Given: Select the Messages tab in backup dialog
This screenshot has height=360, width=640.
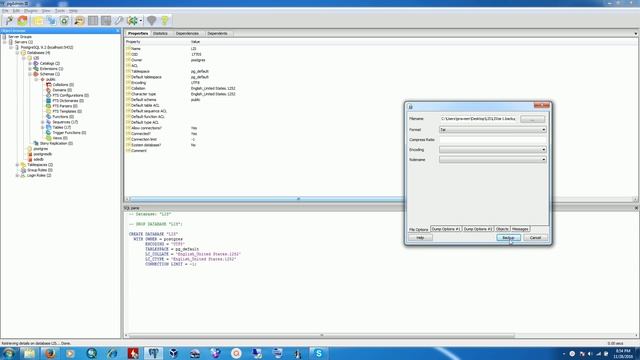Looking at the screenshot, I should pyautogui.click(x=520, y=229).
